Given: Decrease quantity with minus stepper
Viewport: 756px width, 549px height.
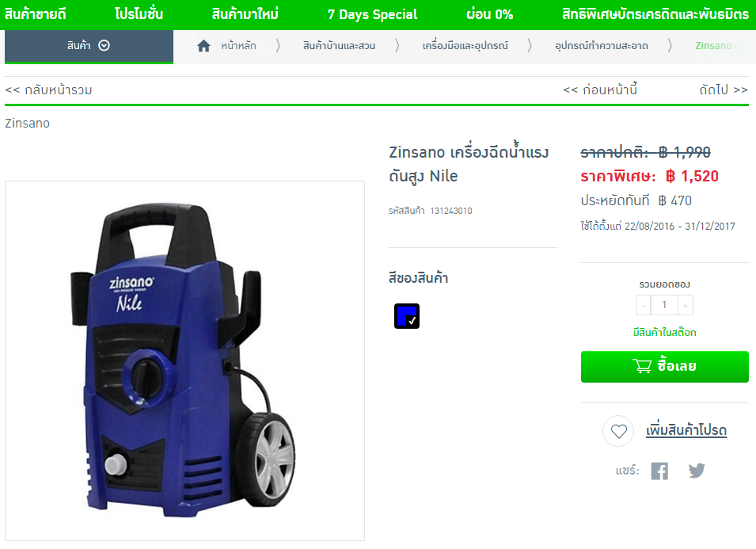Looking at the screenshot, I should tap(644, 305).
